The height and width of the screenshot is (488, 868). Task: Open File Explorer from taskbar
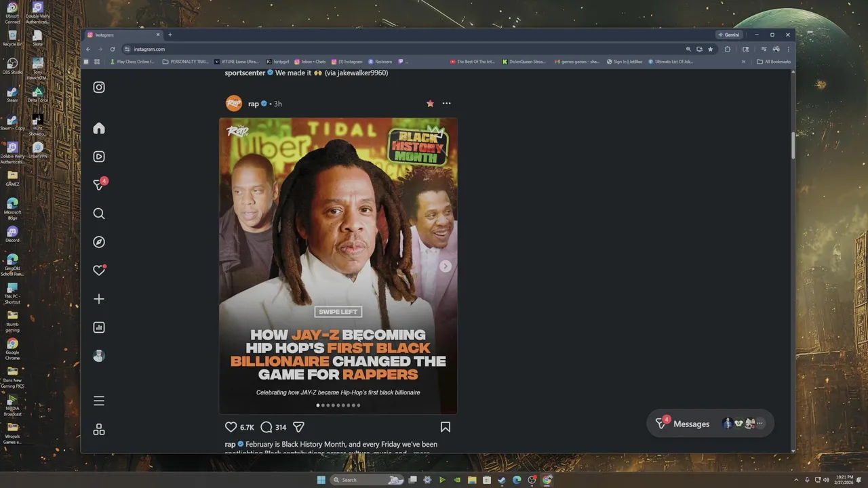472,480
